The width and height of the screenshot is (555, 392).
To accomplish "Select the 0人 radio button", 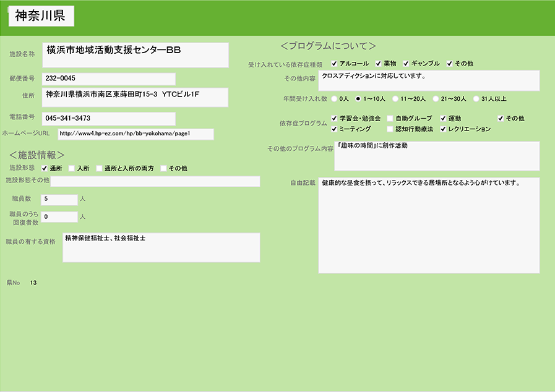I will coord(335,98).
